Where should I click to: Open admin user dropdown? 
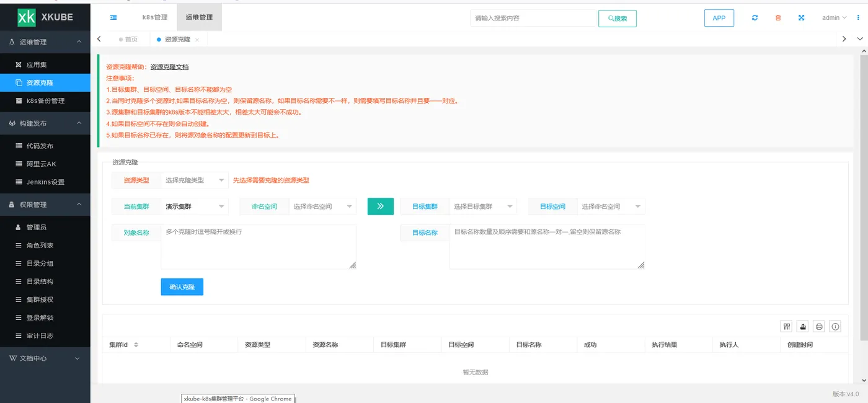pyautogui.click(x=834, y=17)
